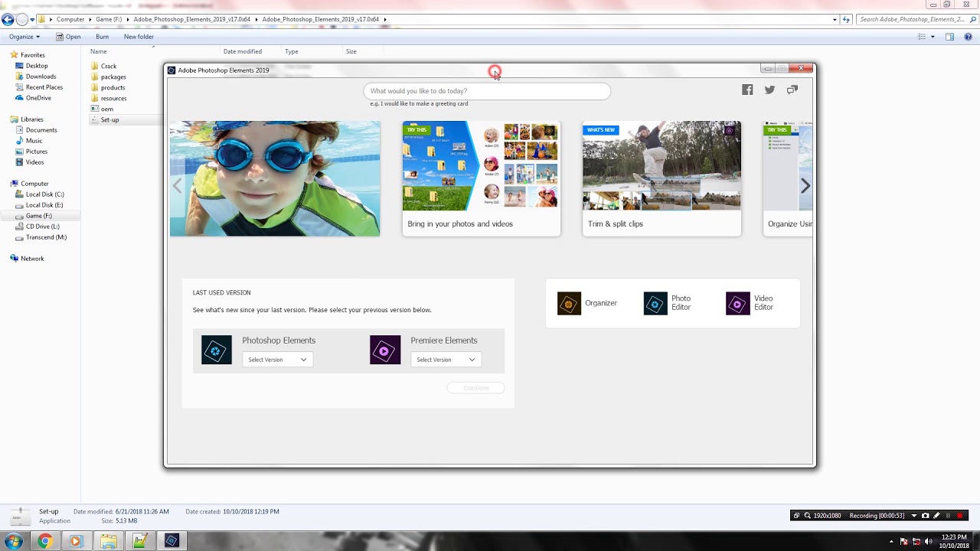
Task: Switch to Photoshop Elements taskbar icon
Action: [171, 541]
